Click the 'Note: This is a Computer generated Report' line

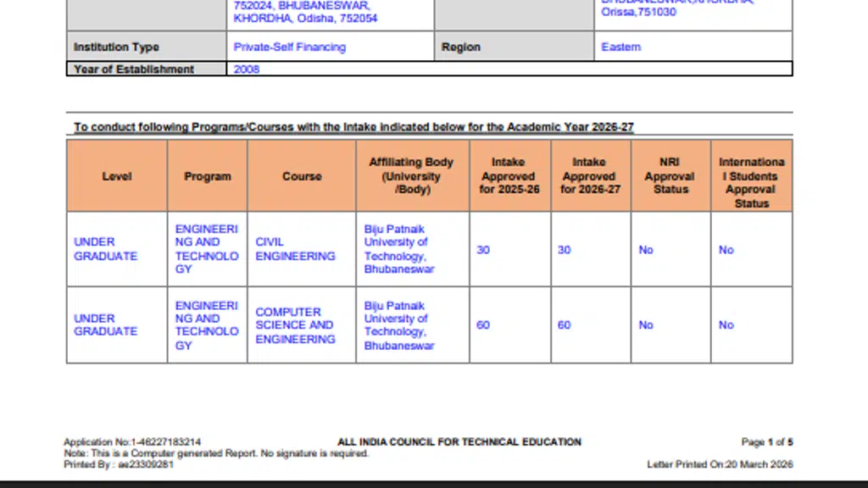point(216,453)
